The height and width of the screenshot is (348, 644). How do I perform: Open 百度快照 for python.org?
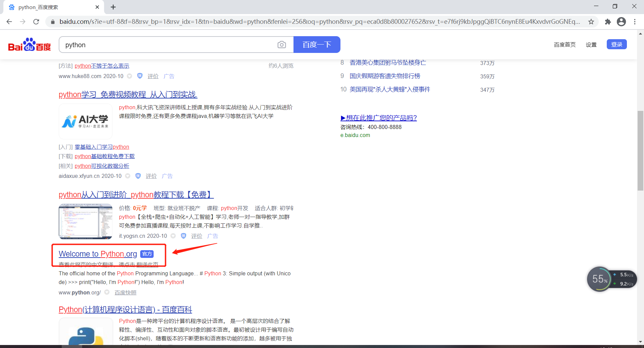125,292
